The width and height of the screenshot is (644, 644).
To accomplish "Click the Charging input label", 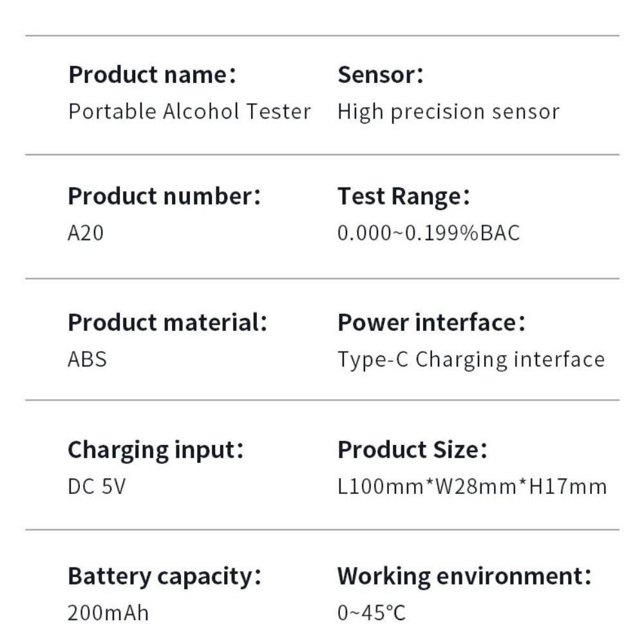I will point(156,451).
